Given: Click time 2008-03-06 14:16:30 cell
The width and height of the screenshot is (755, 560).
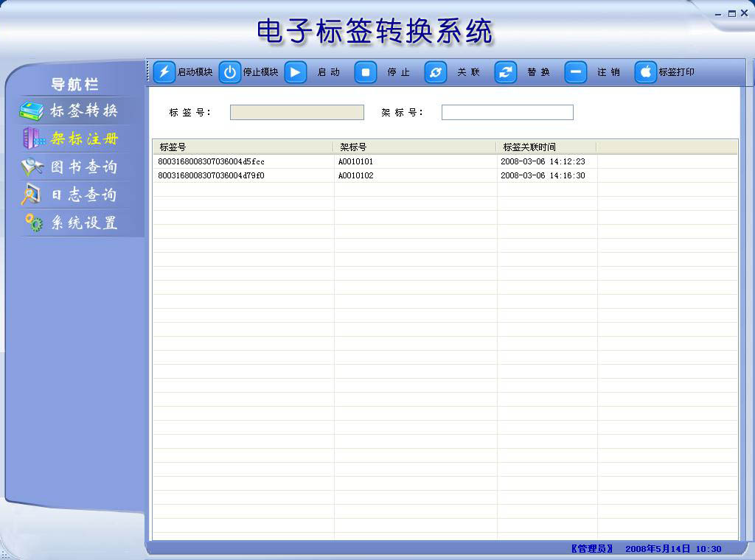Looking at the screenshot, I should click(543, 175).
